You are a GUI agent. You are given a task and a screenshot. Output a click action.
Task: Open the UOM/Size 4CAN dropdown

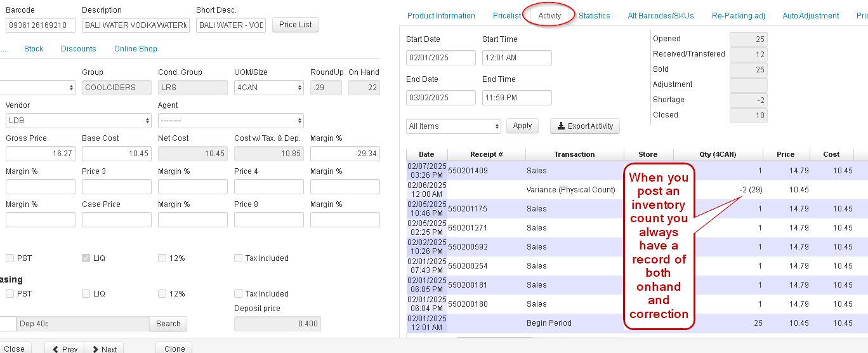[x=269, y=88]
